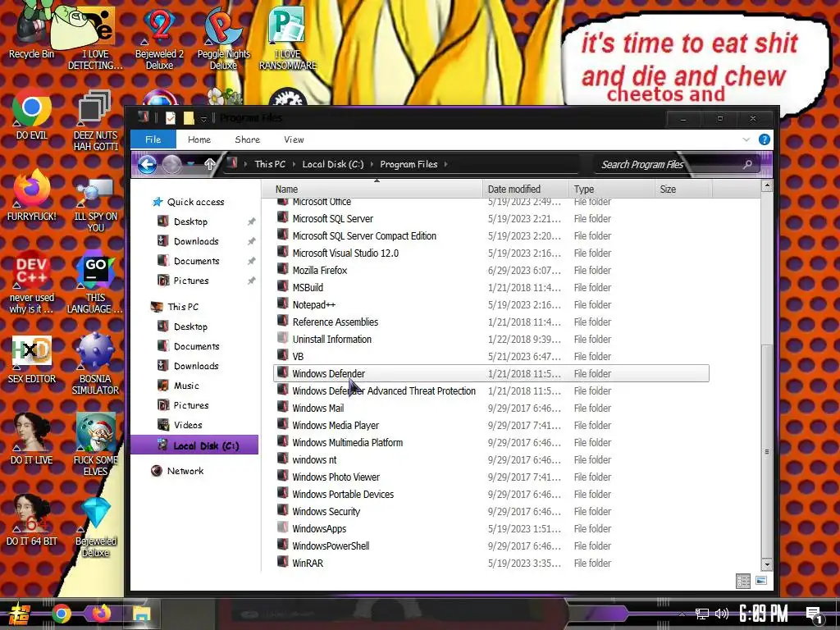Launch the Chrome icon labeled DO EVIL
840x630 pixels.
[31, 115]
